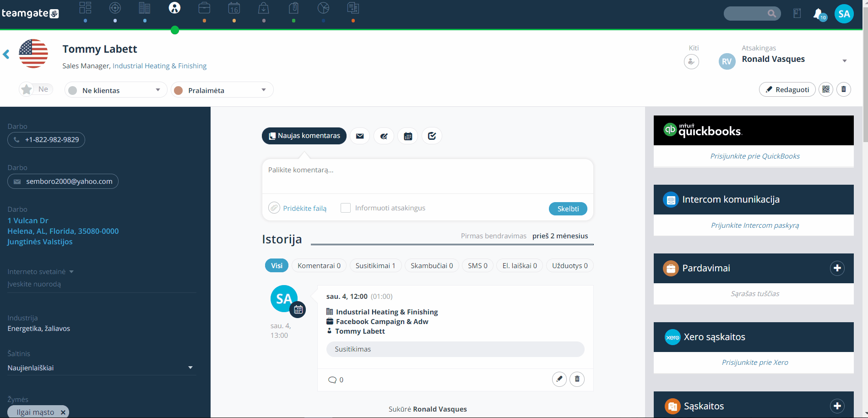The height and width of the screenshot is (418, 868).
Task: Click the Redaguoti edit button
Action: tap(787, 89)
